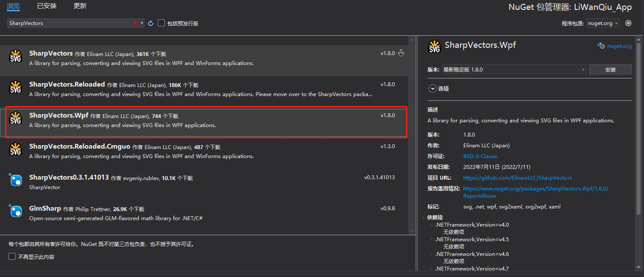Click author Elinam LLC (Japan) in details
The image size is (644, 277).
pyautogui.click(x=487, y=146)
